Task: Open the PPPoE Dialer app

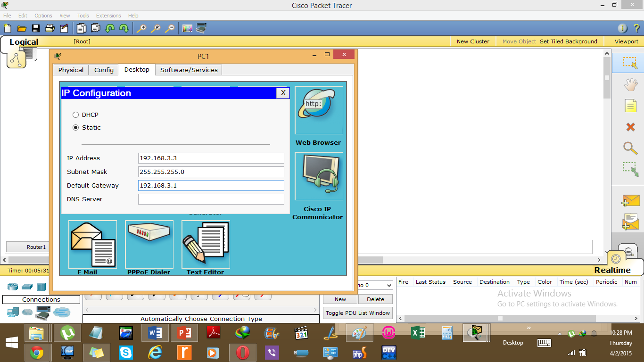Action: coord(149,244)
